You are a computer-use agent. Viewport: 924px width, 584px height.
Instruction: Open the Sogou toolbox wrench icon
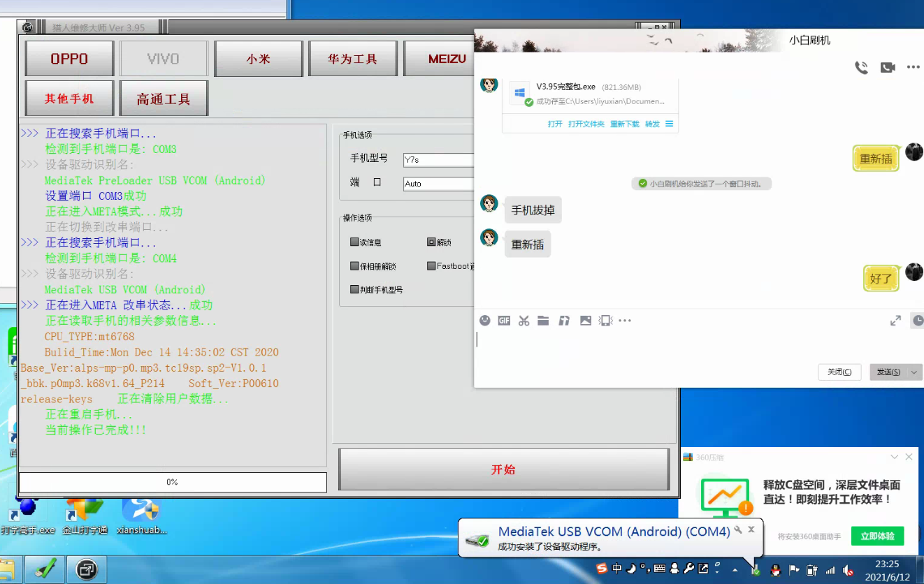[688, 569]
